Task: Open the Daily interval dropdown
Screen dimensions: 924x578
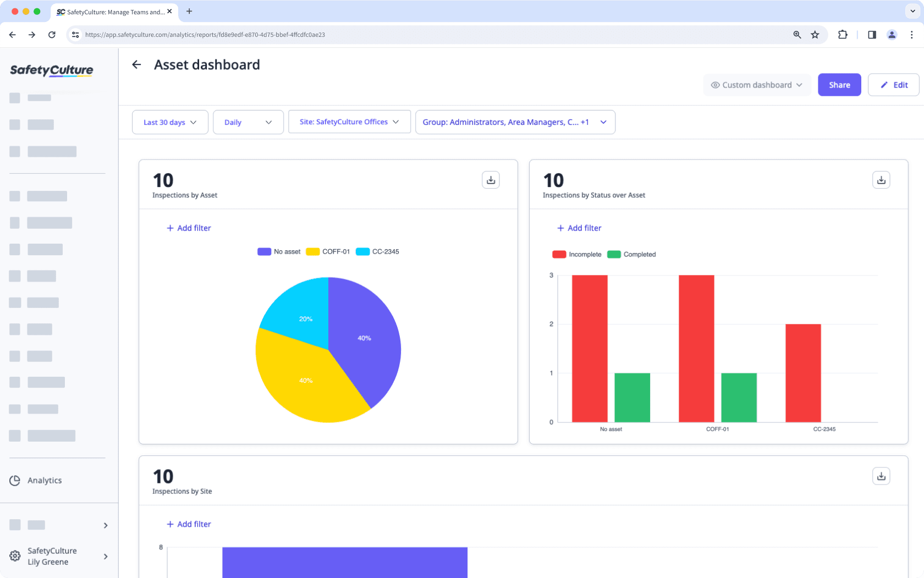Action: [248, 122]
